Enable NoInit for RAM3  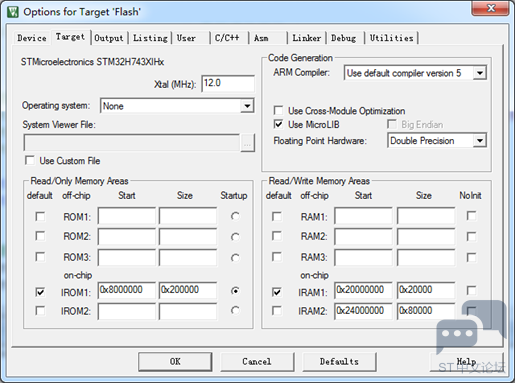(x=471, y=257)
